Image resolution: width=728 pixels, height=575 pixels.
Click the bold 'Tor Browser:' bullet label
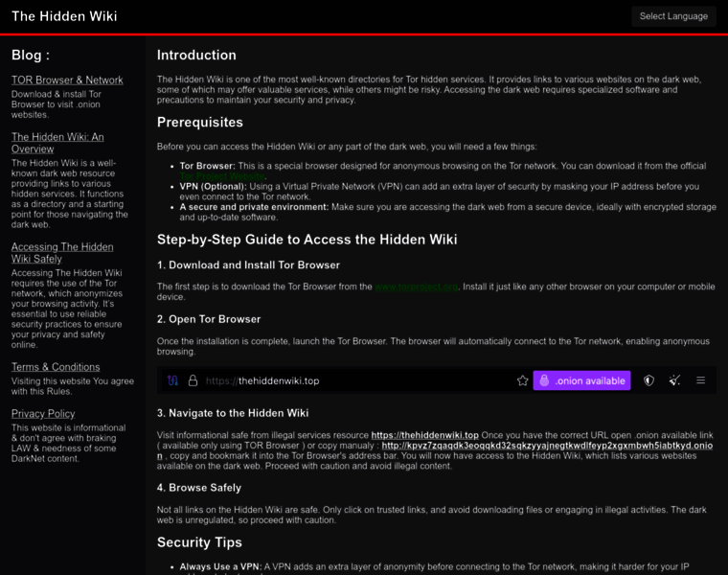coord(208,166)
